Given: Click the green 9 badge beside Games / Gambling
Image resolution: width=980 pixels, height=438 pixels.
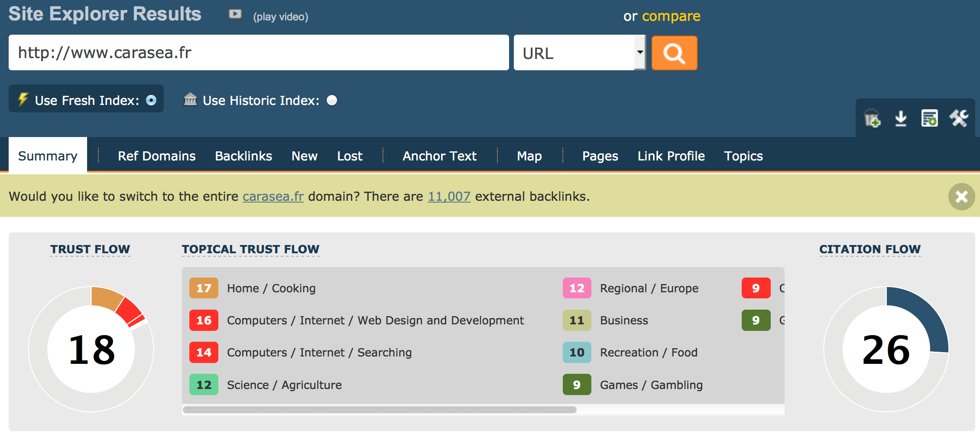Looking at the screenshot, I should click(577, 385).
